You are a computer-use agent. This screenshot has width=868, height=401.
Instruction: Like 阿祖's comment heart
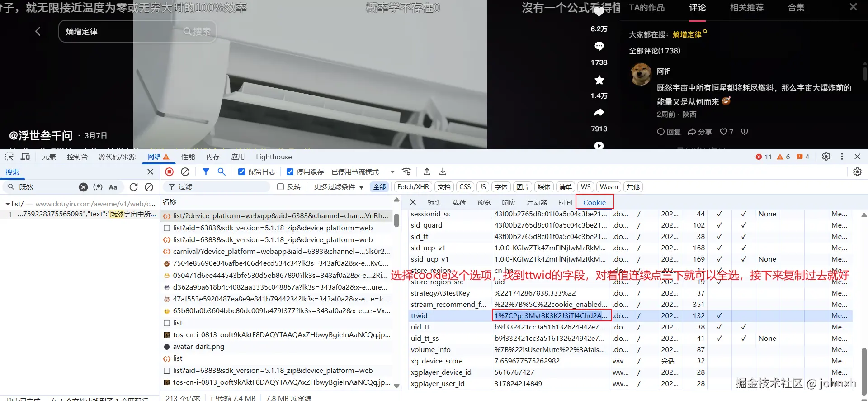[724, 132]
